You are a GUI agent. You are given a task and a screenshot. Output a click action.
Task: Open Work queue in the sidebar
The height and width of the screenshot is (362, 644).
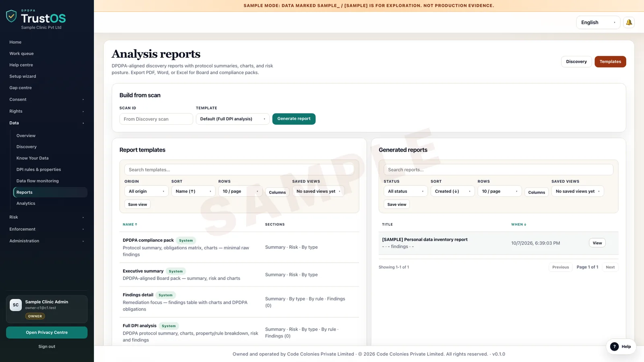(47, 53)
